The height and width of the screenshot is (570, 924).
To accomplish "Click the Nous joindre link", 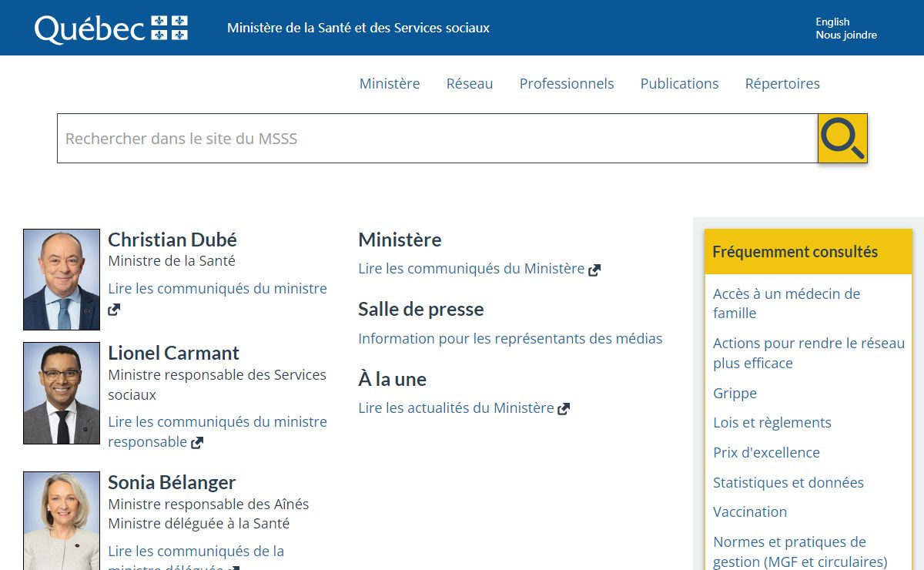I will [x=846, y=35].
